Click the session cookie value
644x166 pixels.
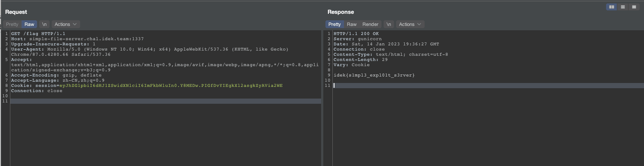(171, 86)
